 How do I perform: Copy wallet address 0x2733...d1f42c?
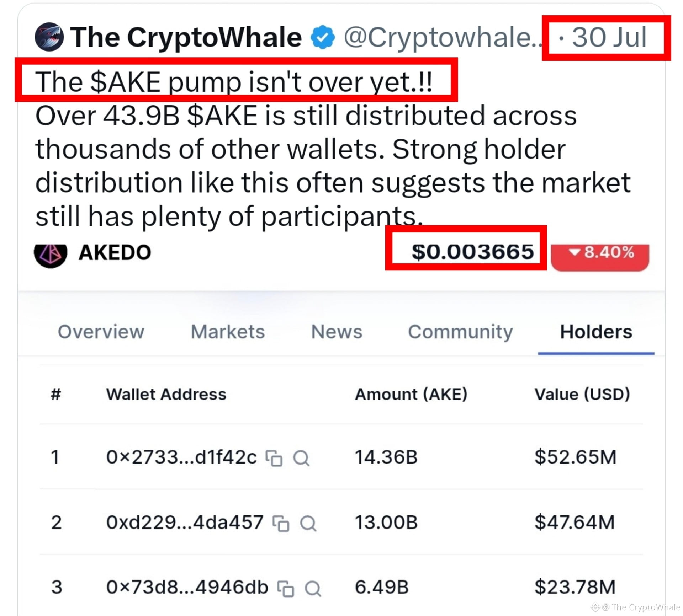(274, 458)
